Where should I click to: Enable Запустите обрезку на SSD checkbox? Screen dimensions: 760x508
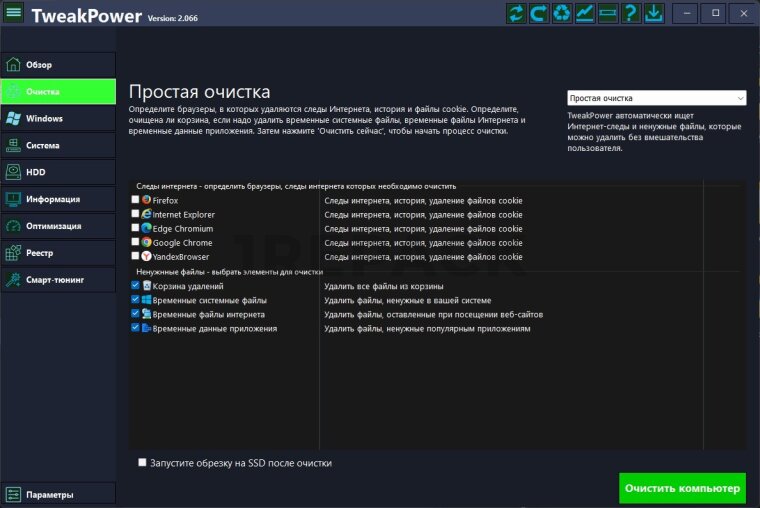pyautogui.click(x=142, y=463)
